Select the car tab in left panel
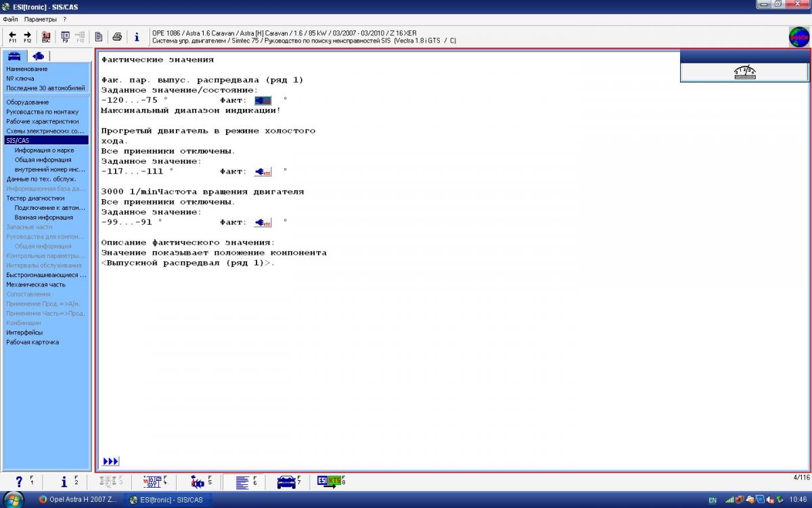The image size is (812, 508). [14, 56]
